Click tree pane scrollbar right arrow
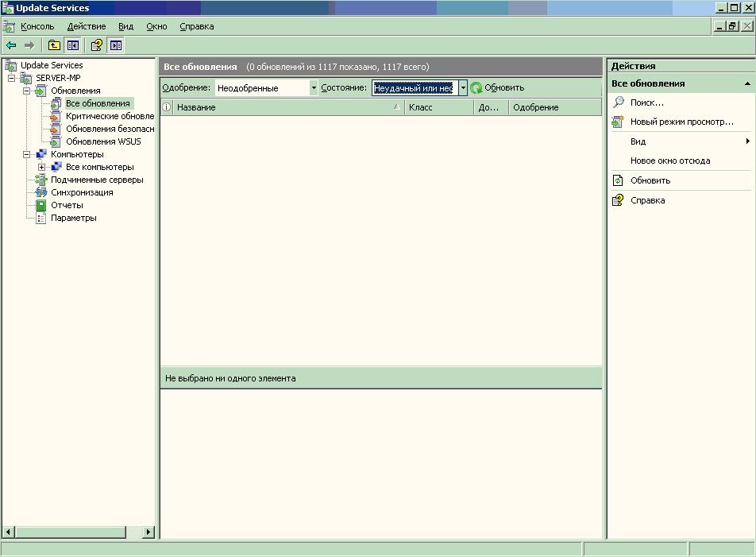The height and width of the screenshot is (557, 756). coord(148,532)
